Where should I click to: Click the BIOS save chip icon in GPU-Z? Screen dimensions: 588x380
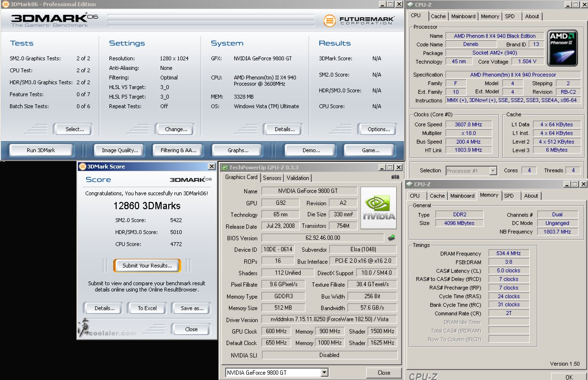[392, 237]
